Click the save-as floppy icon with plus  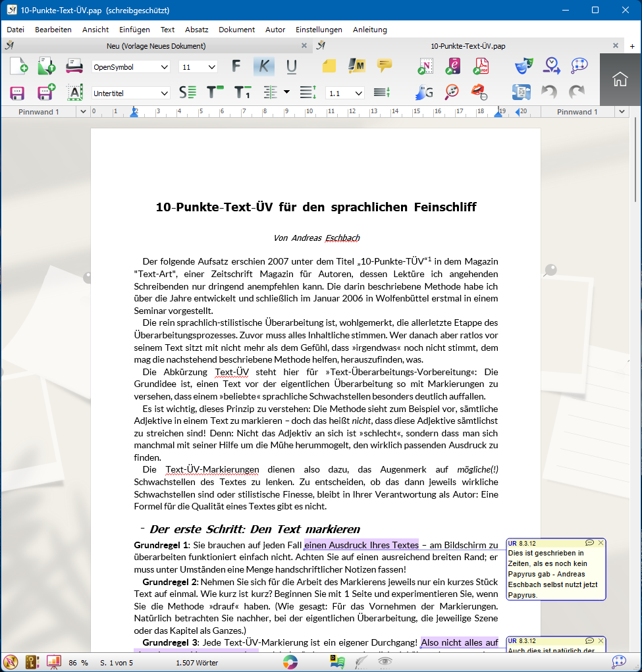[46, 92]
